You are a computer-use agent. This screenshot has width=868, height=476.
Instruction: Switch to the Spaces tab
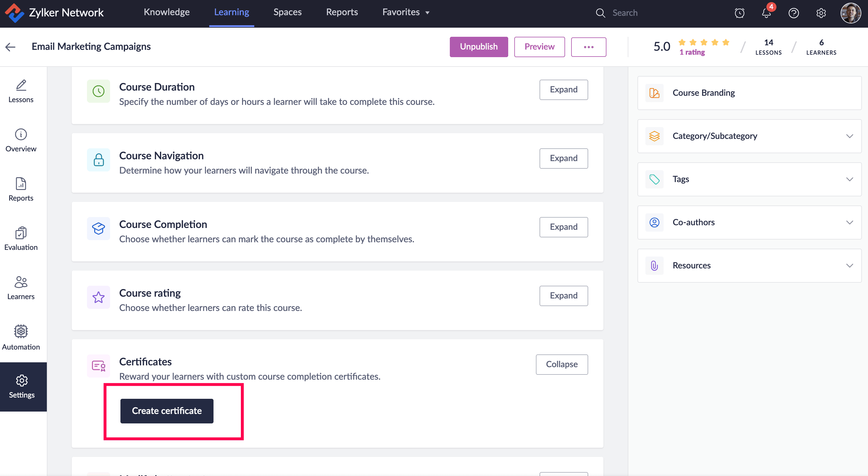click(x=287, y=12)
